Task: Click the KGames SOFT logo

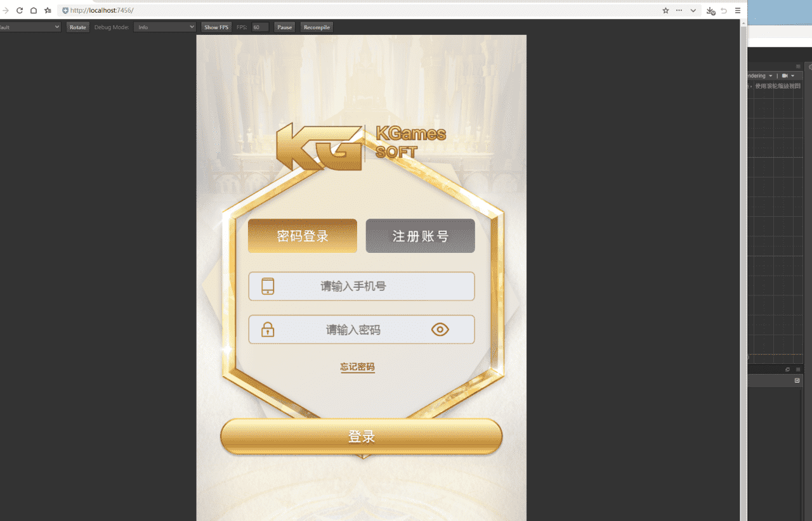Action: click(362, 147)
